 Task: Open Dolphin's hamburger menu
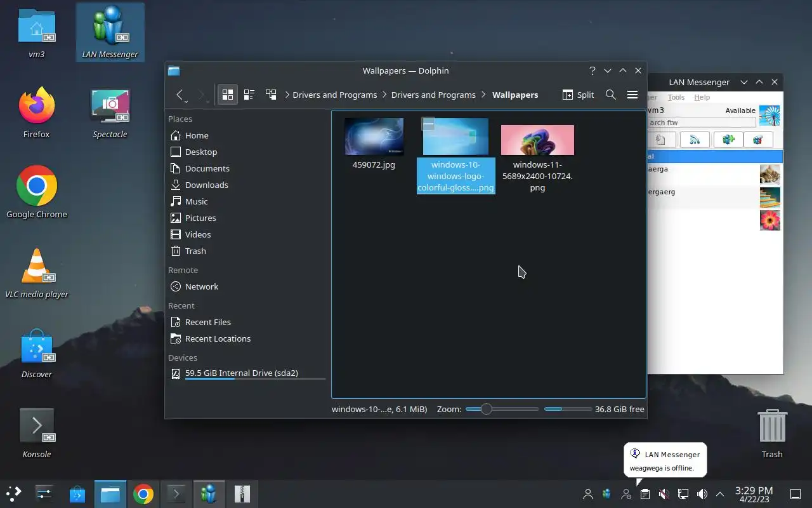[x=632, y=95]
